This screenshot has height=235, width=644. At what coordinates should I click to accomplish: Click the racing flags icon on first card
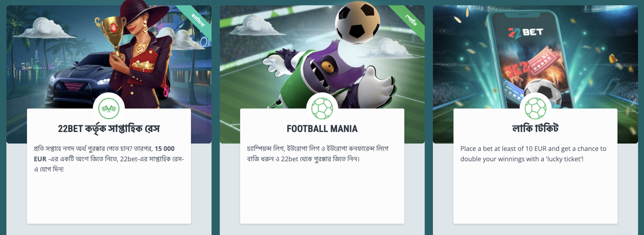click(109, 108)
